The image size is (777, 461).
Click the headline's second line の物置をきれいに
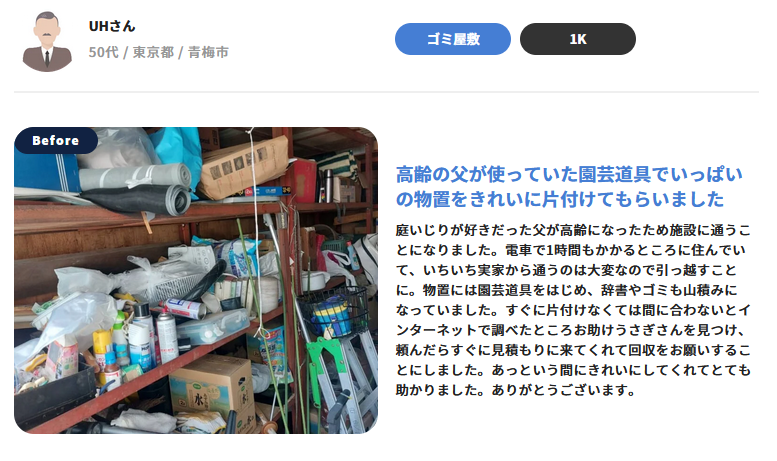(559, 199)
